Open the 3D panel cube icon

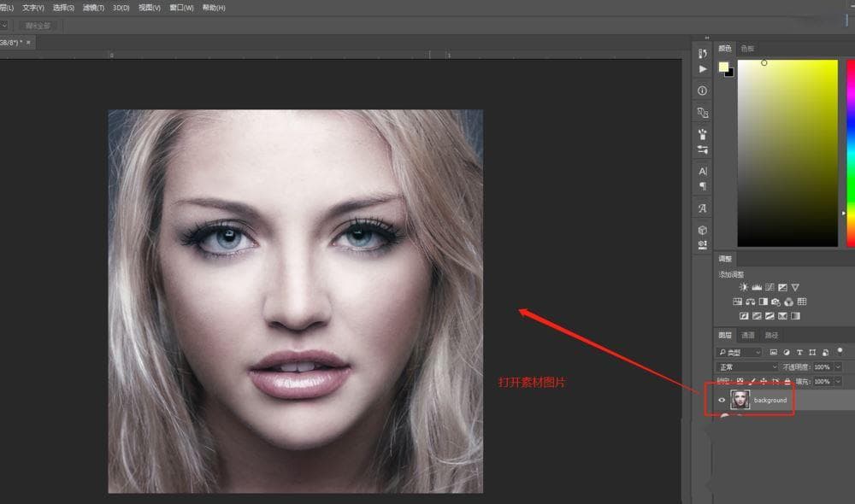tap(702, 230)
